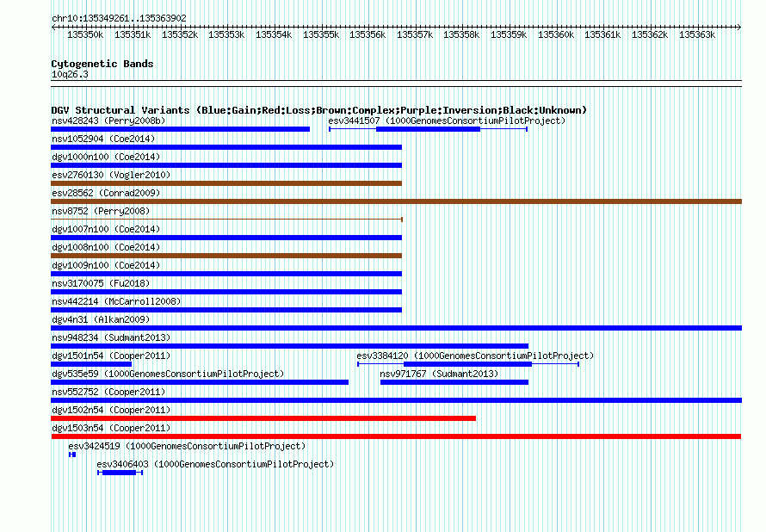766x532 pixels.
Task: Click the thin brown nsv8752 line
Action: coord(226,220)
